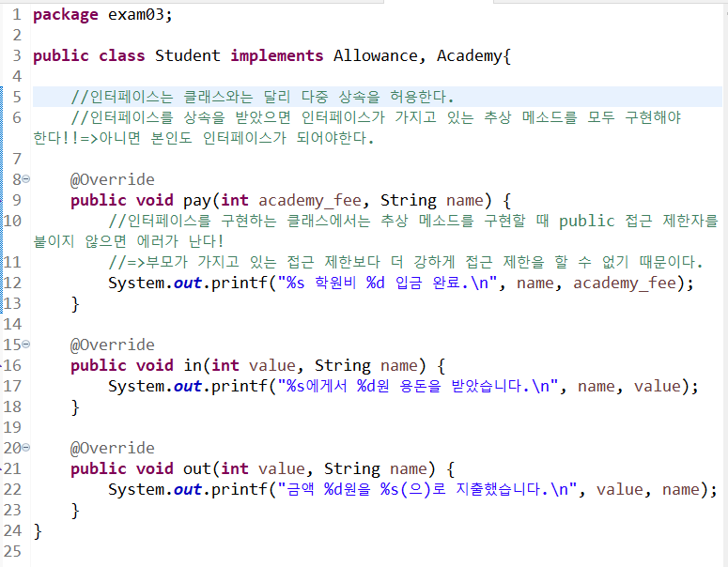728x567 pixels.
Task: Click the override marker beside line 21
Action: coord(1,469)
